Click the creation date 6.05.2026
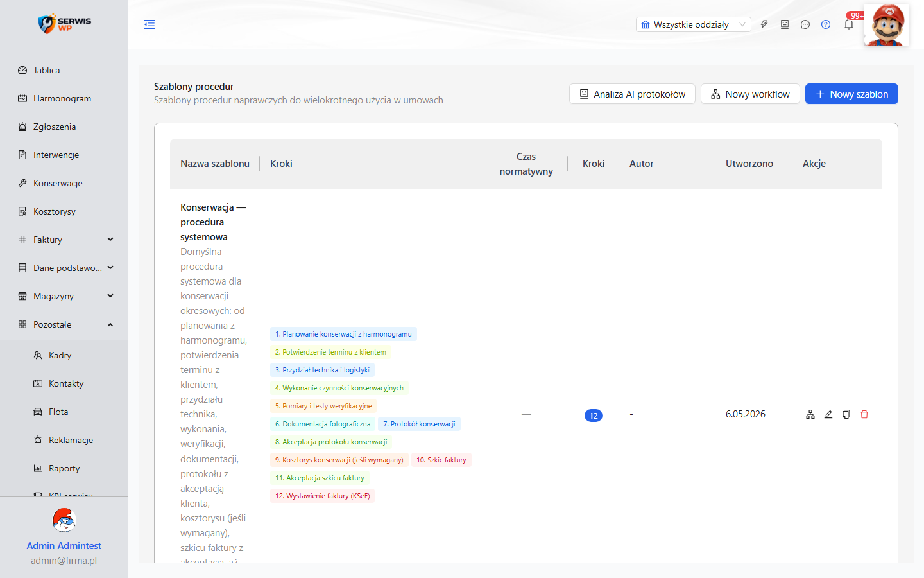The image size is (924, 578). tap(746, 414)
